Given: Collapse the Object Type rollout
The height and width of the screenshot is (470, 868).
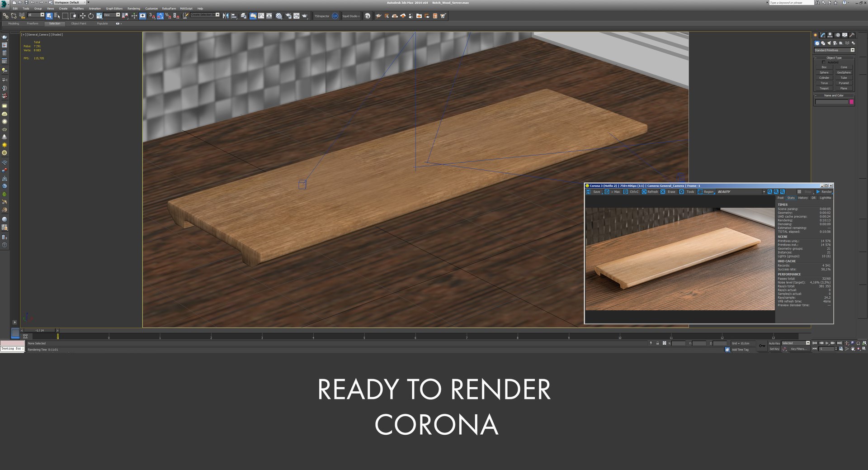Looking at the screenshot, I should 834,58.
